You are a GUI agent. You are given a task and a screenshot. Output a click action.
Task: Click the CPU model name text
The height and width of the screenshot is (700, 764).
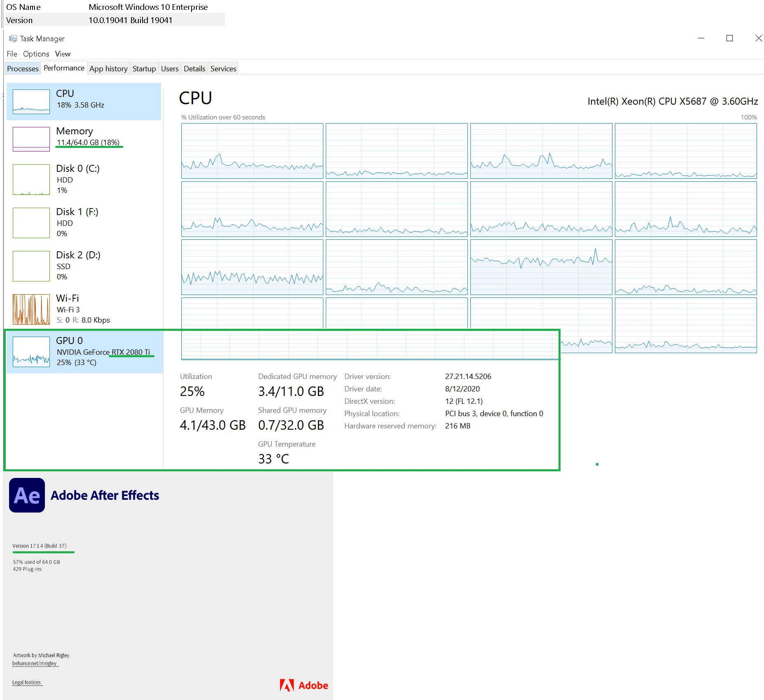coord(673,101)
